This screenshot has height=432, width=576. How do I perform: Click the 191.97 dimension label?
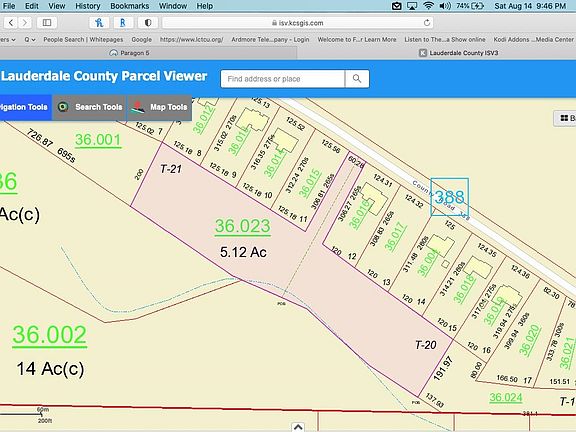click(443, 368)
